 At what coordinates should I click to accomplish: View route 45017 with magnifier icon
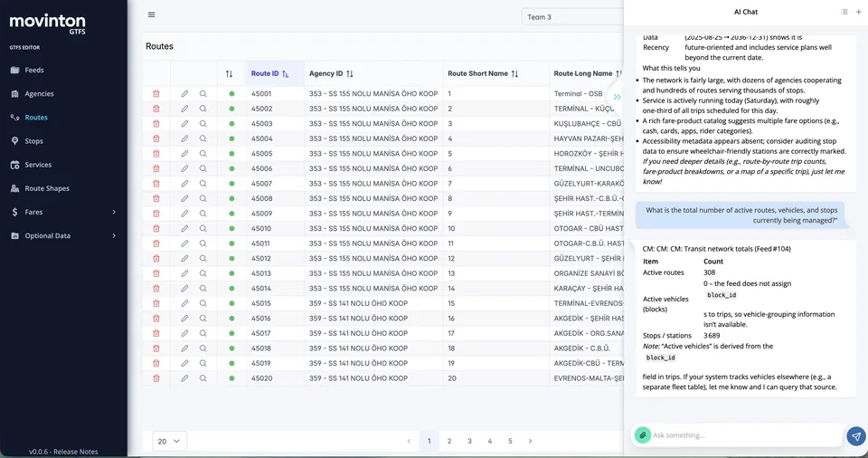[x=203, y=333]
